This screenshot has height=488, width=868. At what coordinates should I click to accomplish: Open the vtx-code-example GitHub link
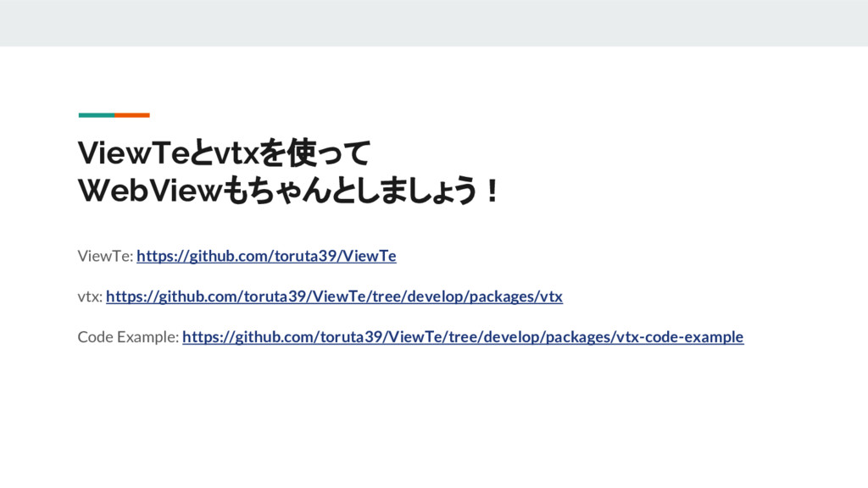pos(463,336)
